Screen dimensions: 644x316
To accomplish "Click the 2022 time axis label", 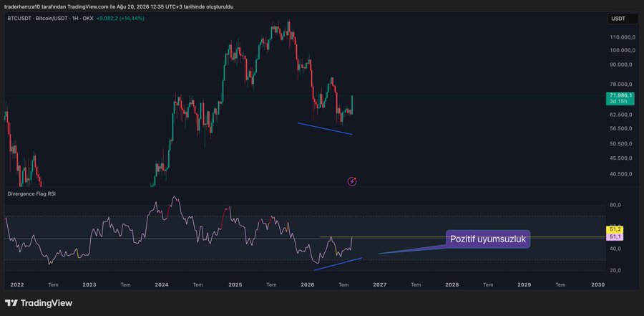I will 17,284.
